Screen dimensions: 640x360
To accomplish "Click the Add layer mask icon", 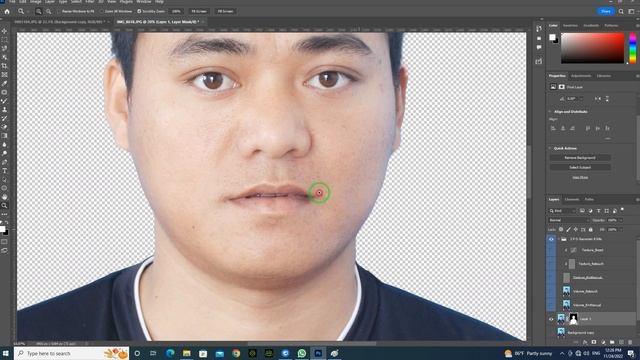I will click(x=594, y=342).
